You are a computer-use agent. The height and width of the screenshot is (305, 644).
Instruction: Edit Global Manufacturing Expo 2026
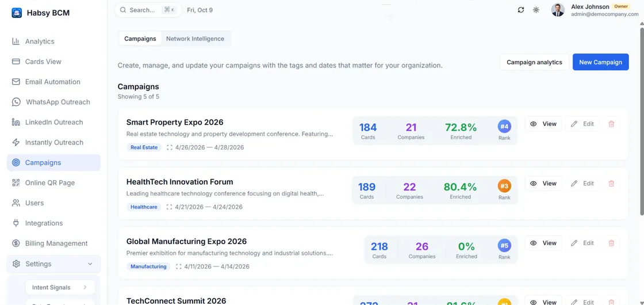[x=582, y=243]
